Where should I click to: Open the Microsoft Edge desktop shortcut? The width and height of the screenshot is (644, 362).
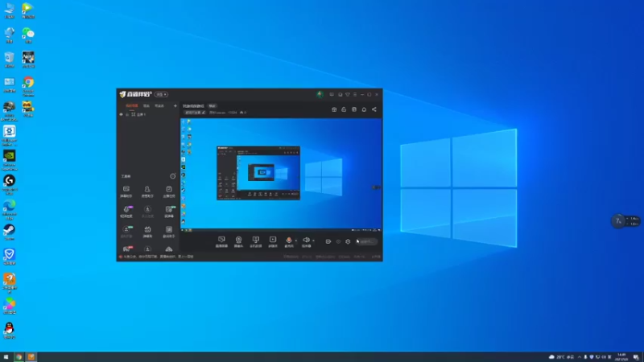tap(10, 209)
